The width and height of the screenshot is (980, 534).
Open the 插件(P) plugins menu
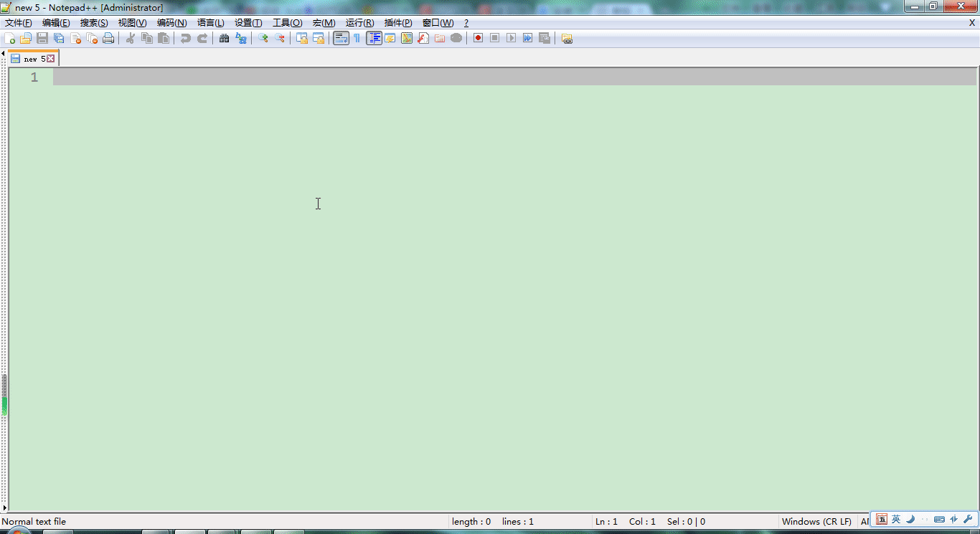click(x=398, y=23)
